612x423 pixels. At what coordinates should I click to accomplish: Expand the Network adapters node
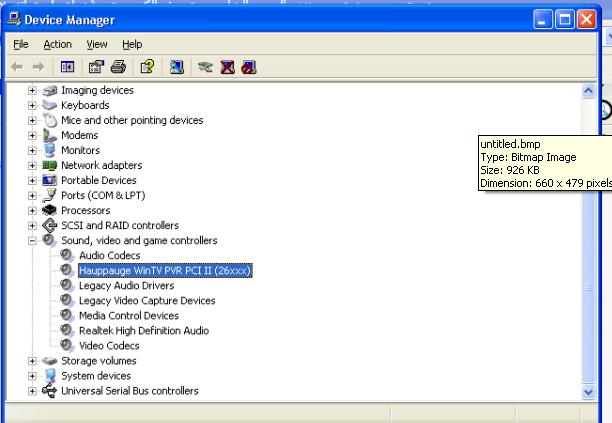32,165
